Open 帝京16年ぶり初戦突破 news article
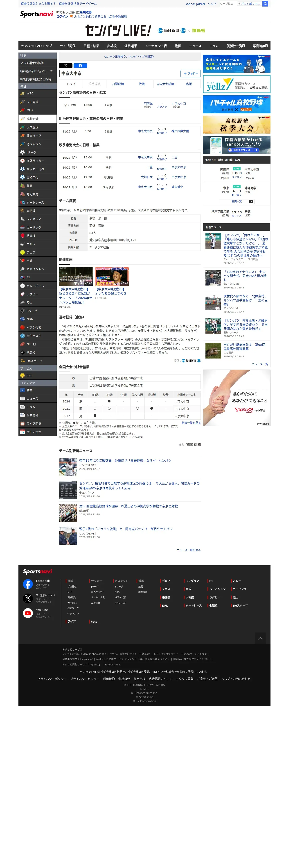This screenshot has width=293, height=868. (125, 461)
